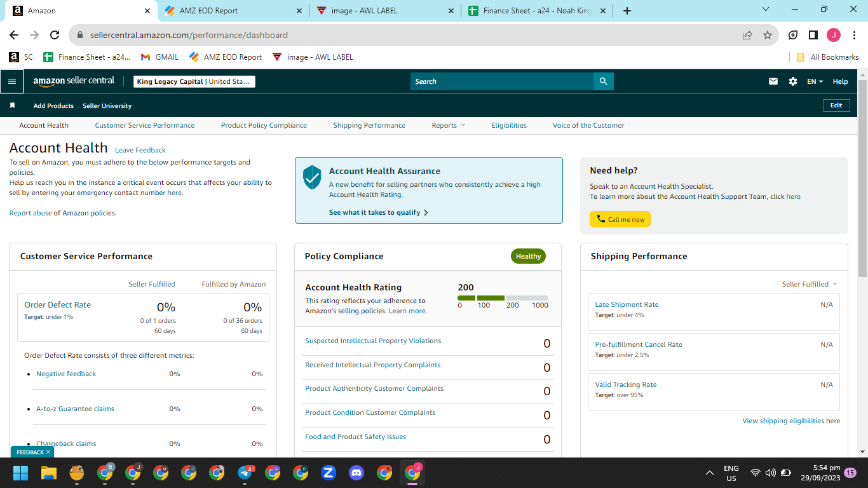Viewport: 868px width, 488px height.
Task: Expand the Reports dropdown menu
Action: (x=449, y=125)
